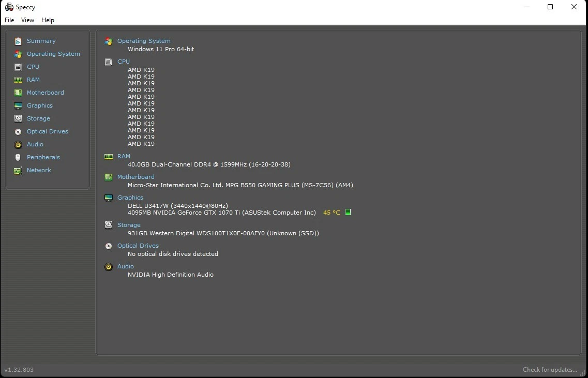588x378 pixels.
Task: Select Storage in the sidebar
Action: point(38,118)
